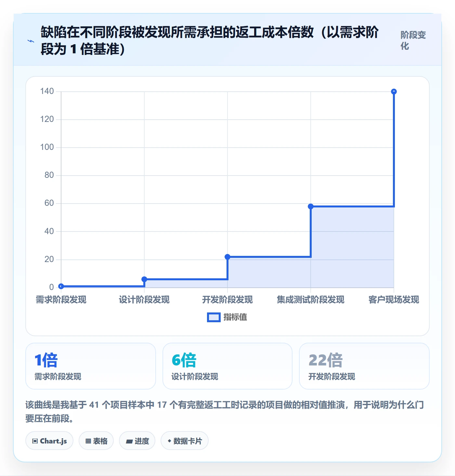Click the y-axis value 100
This screenshot has height=476, width=455.
47,147
